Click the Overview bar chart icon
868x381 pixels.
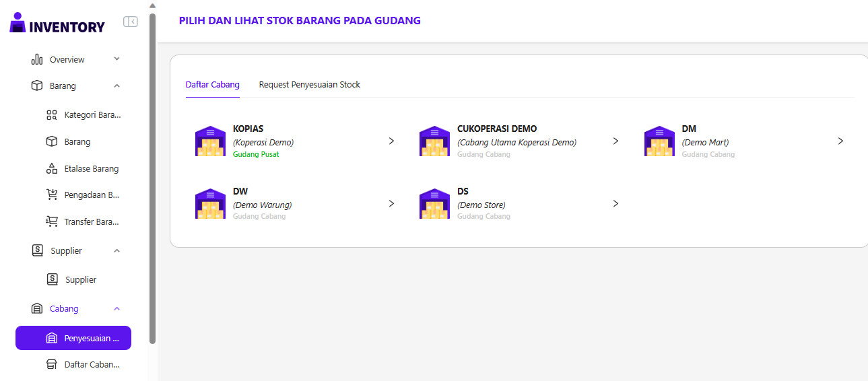(37, 59)
